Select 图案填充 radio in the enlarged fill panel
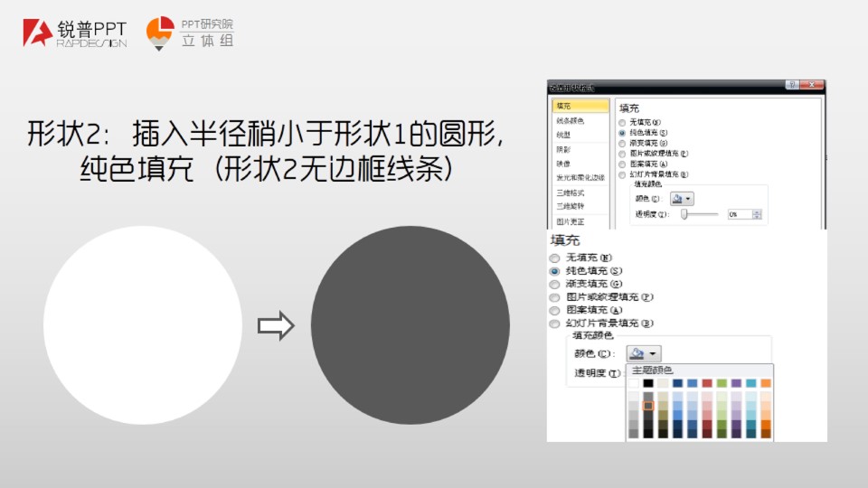Image resolution: width=868 pixels, height=488 pixels. point(555,310)
